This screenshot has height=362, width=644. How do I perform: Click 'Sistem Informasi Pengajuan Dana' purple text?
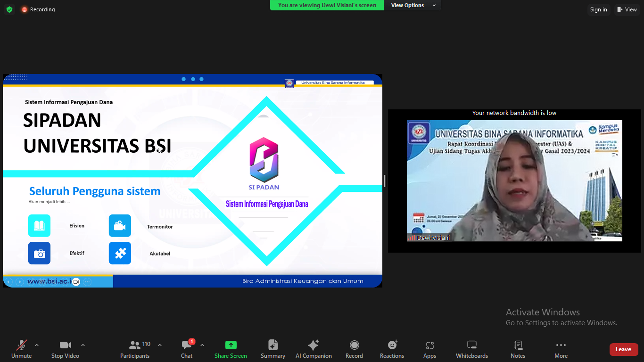tap(267, 204)
